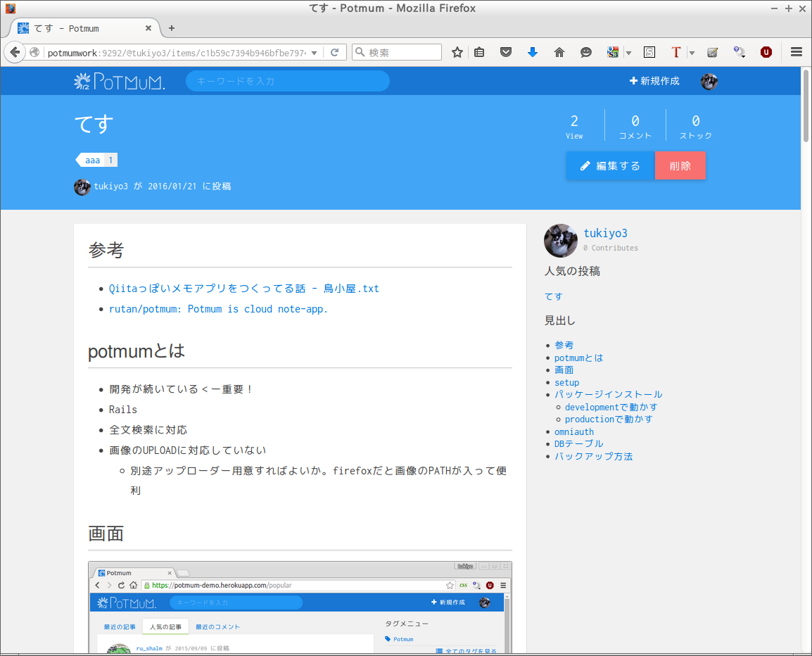Open the Pocket save icon
812x656 pixels.
click(505, 52)
